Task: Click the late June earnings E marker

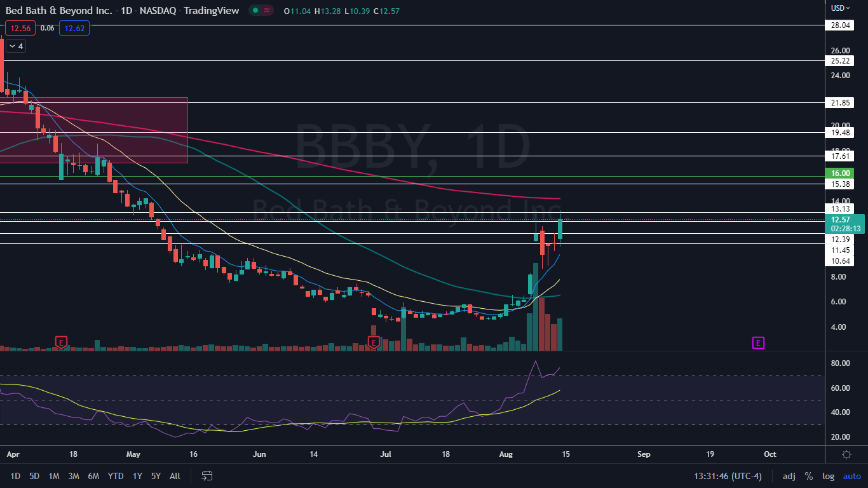Action: click(374, 342)
